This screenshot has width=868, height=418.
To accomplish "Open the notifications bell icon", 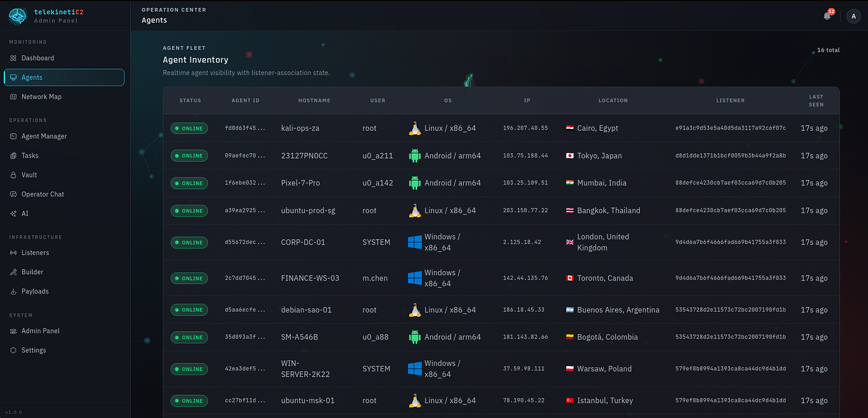I will 827,16.
